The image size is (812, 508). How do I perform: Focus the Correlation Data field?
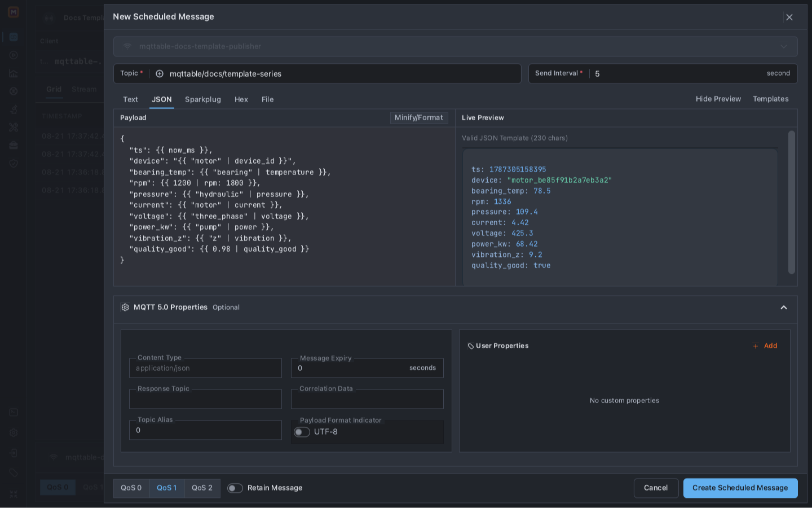click(367, 399)
